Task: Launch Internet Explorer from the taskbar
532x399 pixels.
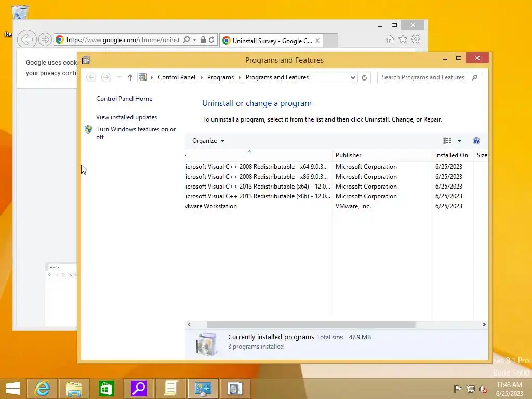Action: 42,389
